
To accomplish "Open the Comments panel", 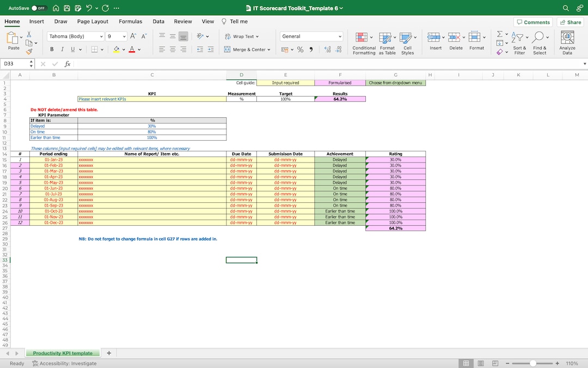I will 533,21.
